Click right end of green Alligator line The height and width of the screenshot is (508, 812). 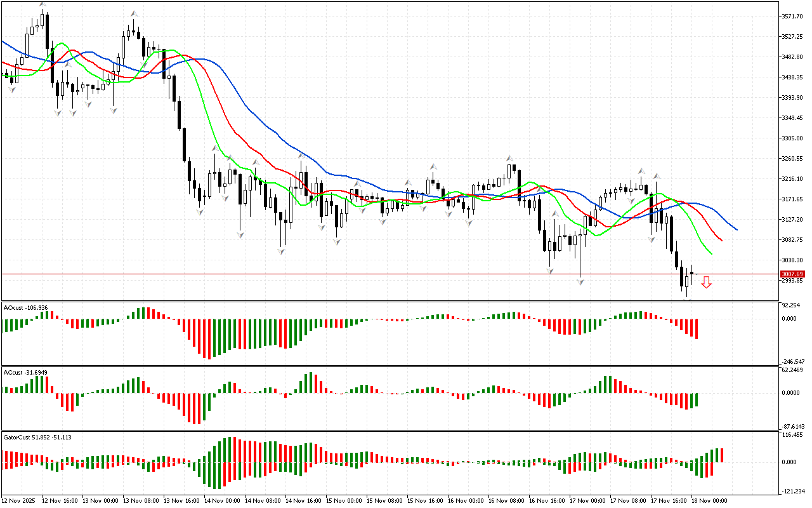tap(712, 254)
